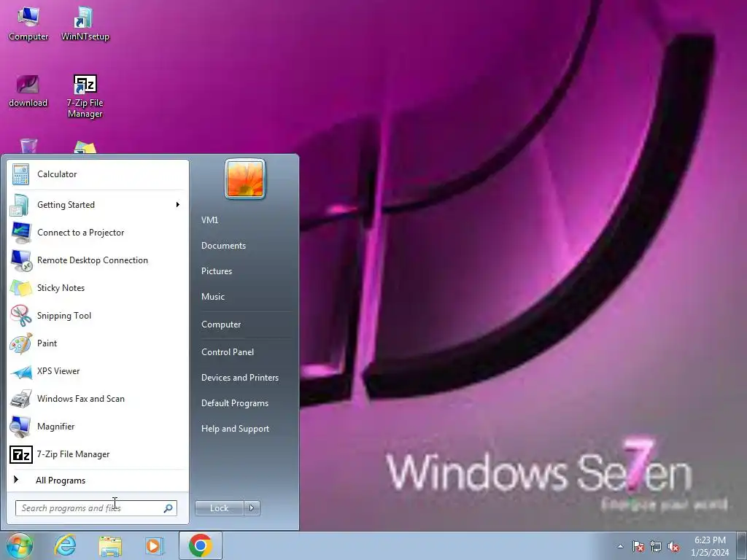This screenshot has height=560, width=747.
Task: Launch Sticky Notes
Action: 98,287
